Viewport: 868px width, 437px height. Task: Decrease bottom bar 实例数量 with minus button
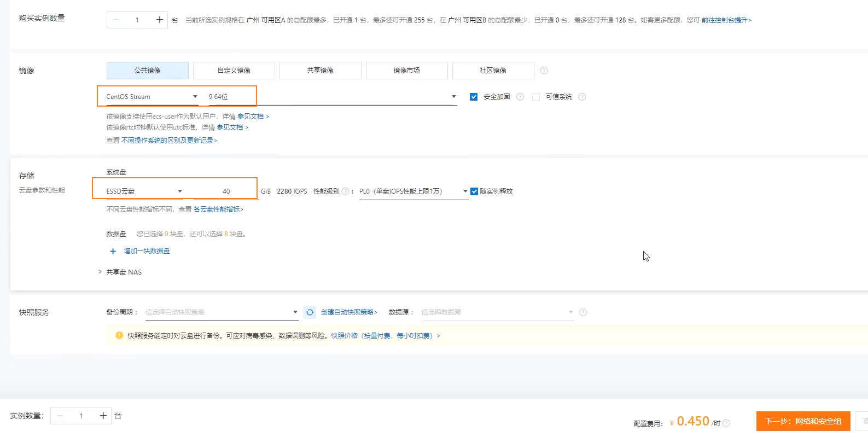pyautogui.click(x=60, y=416)
